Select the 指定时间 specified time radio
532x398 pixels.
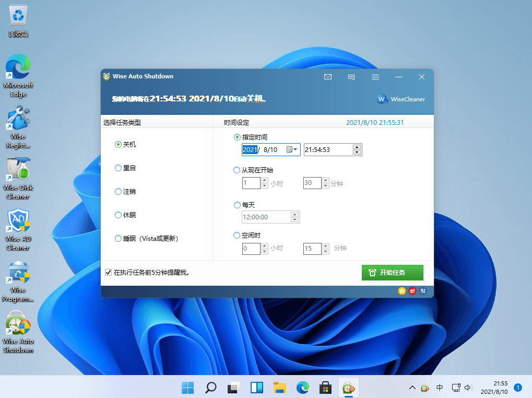tap(251, 137)
